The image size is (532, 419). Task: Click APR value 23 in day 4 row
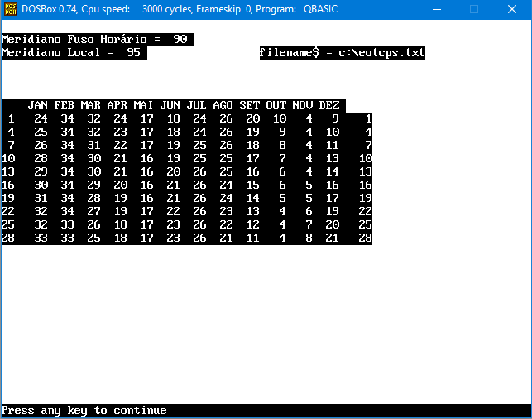point(121,132)
